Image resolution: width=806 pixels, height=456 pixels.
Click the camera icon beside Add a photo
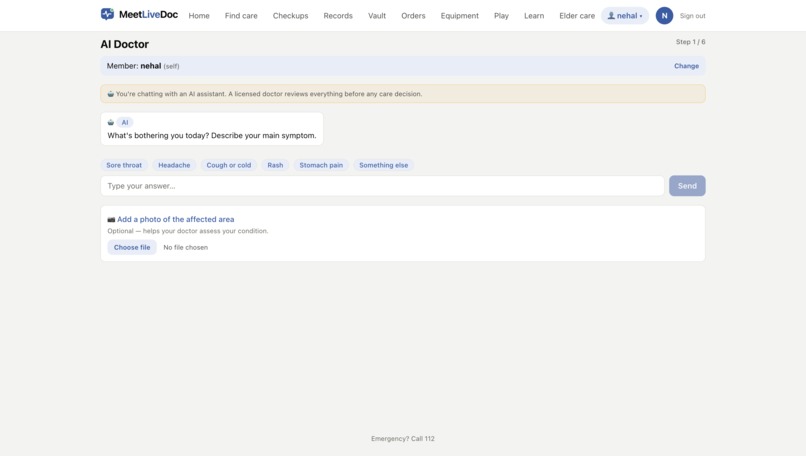(x=111, y=220)
